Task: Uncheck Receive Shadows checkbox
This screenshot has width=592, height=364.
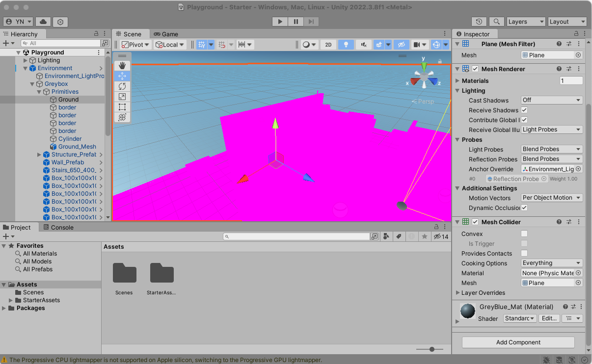Action: click(x=524, y=110)
